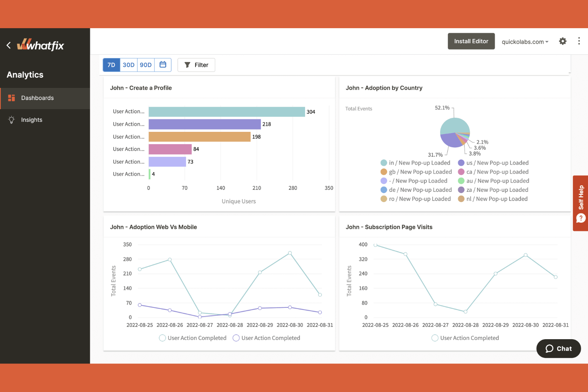Click the 304 bar in Create a Profile chart

pyautogui.click(x=226, y=112)
